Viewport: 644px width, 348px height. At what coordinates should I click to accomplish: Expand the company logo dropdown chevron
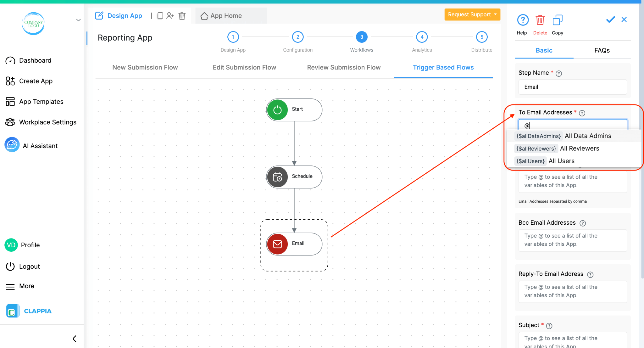(x=78, y=20)
